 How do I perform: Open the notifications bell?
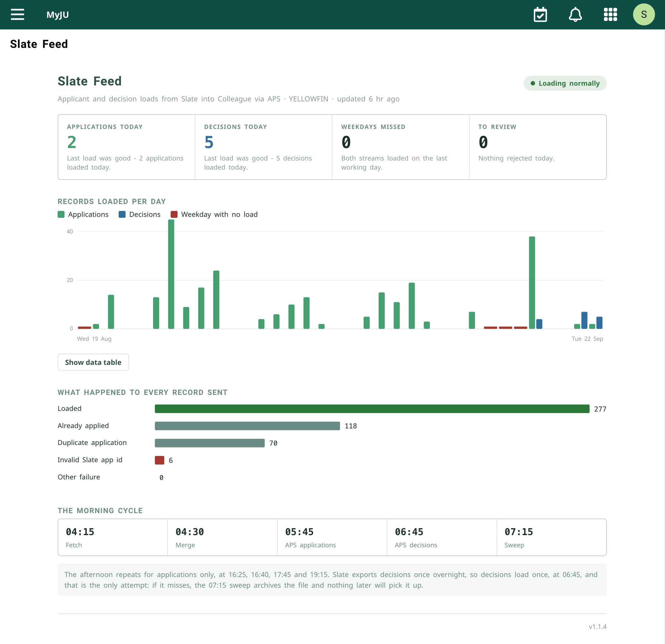coord(575,15)
